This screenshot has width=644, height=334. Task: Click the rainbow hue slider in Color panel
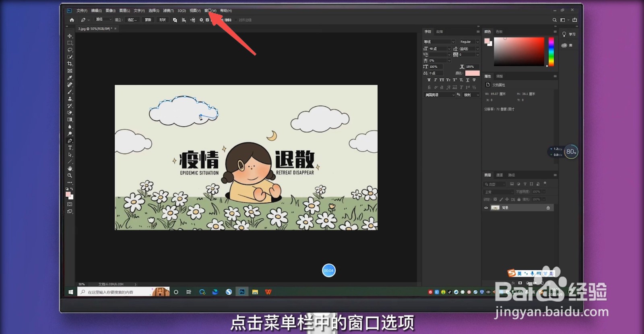551,52
